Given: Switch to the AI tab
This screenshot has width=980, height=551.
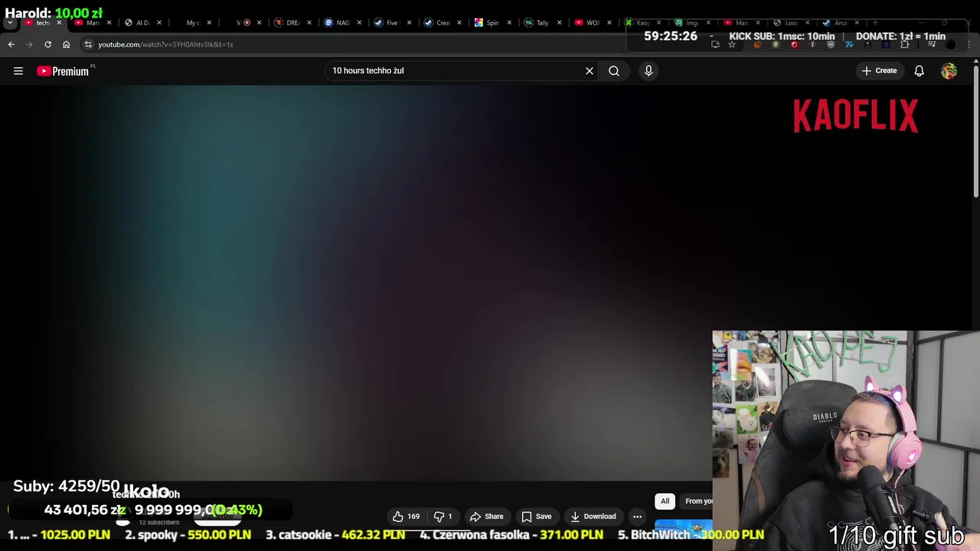Looking at the screenshot, I should (142, 23).
